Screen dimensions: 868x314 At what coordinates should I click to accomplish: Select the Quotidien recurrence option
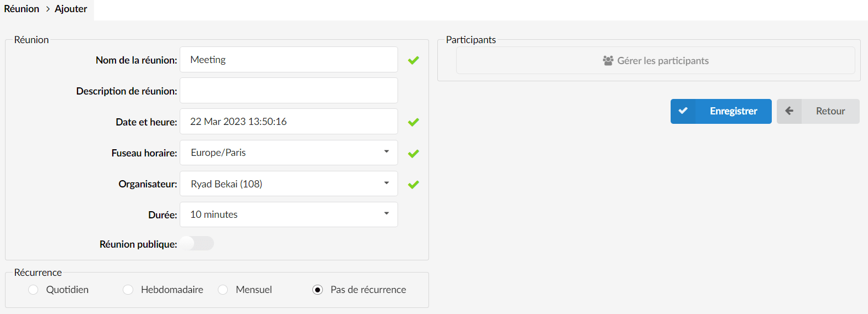click(33, 290)
